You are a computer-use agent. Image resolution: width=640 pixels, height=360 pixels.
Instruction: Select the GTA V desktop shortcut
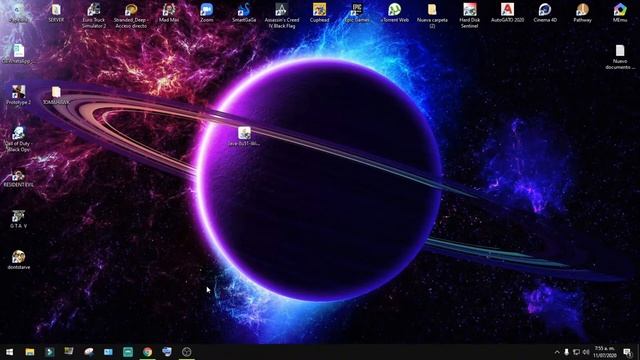18,219
